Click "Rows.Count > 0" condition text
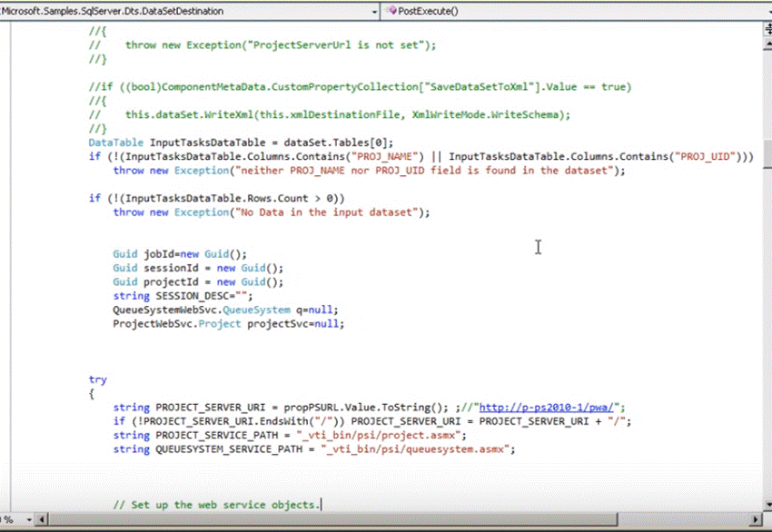 click(290, 198)
